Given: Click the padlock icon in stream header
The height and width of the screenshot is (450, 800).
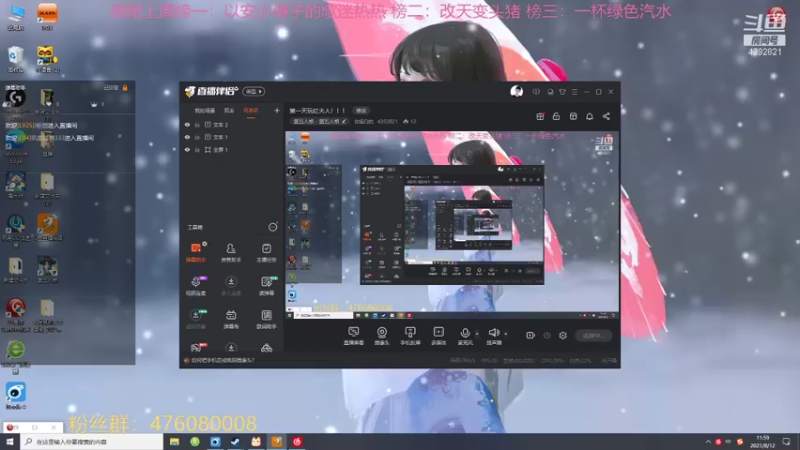Looking at the screenshot, I should 556,116.
